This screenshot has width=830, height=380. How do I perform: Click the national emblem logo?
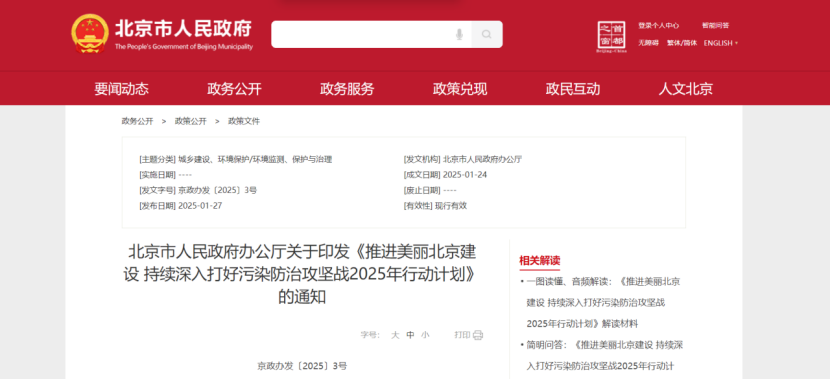(x=90, y=33)
